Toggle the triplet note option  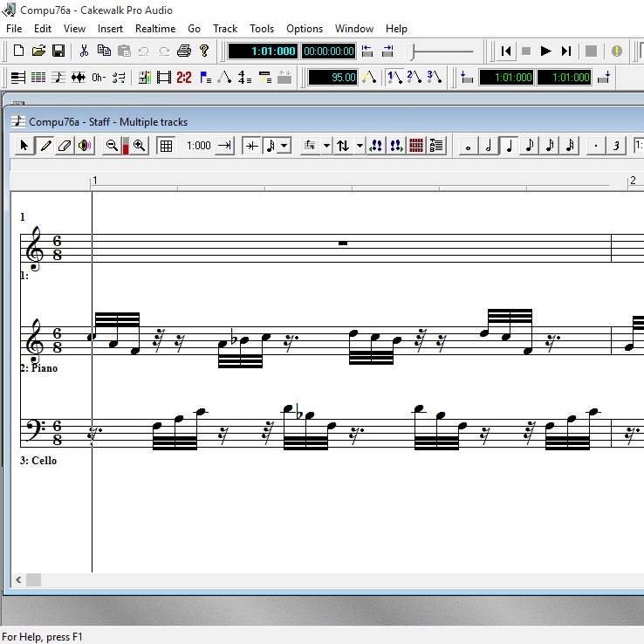coord(617,146)
